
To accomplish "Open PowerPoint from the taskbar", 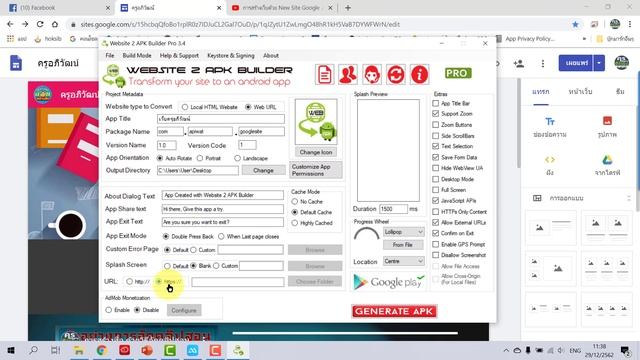I will pyautogui.click(x=147, y=350).
